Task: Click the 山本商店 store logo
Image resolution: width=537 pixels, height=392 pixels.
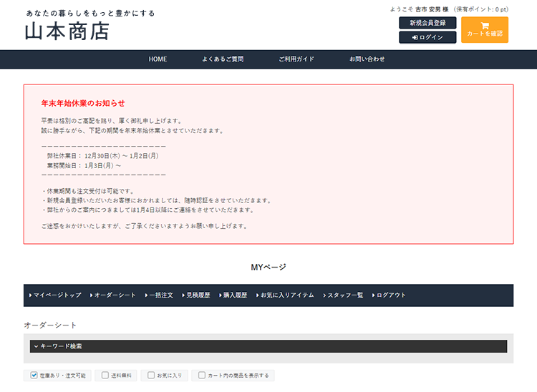Action: [x=67, y=31]
